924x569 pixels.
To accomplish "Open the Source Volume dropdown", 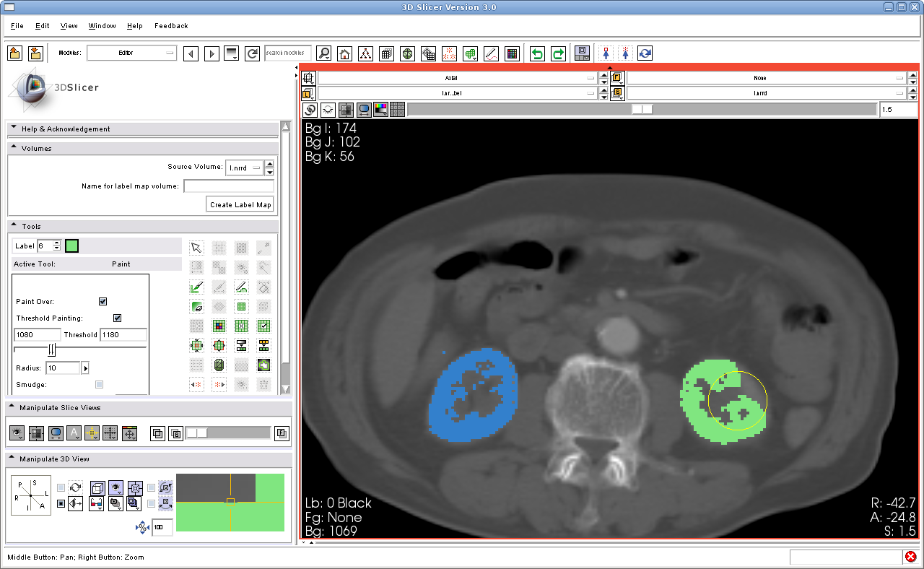I will [x=244, y=168].
